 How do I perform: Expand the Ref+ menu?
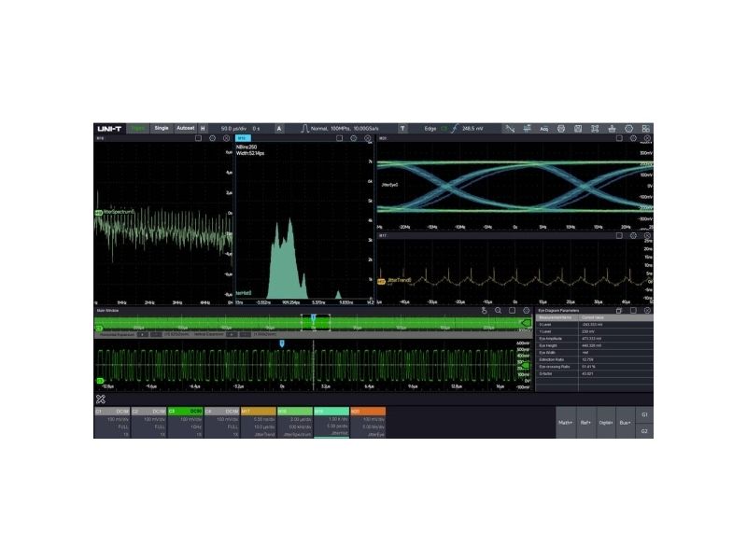(586, 423)
